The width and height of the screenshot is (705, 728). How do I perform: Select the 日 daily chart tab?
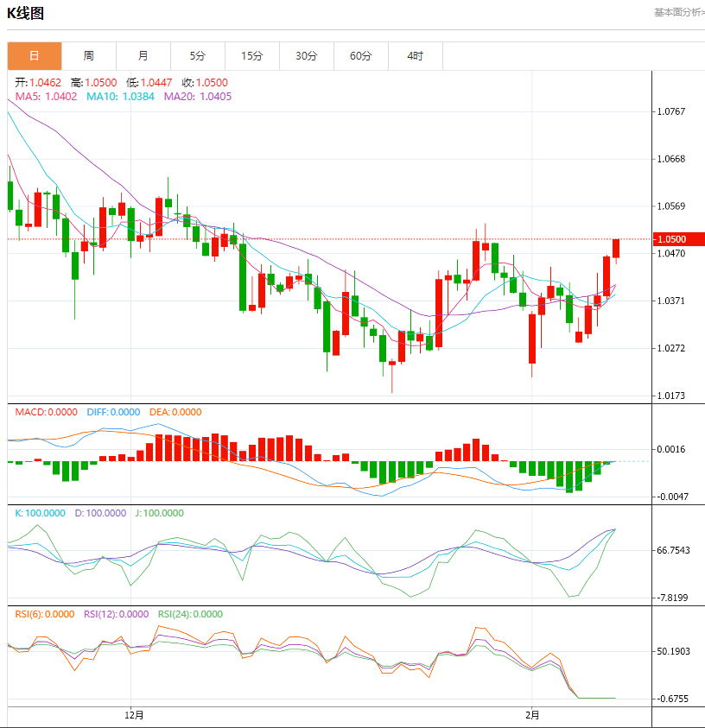[x=35, y=56]
